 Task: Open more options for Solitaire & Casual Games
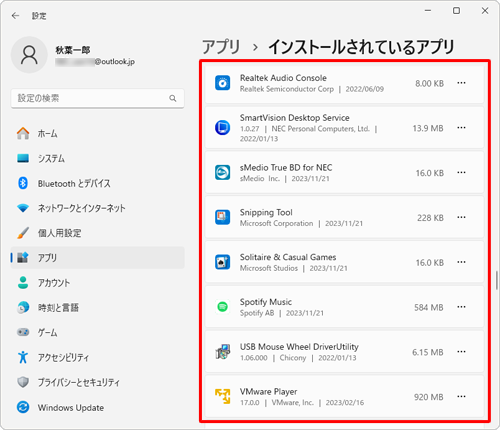[461, 262]
